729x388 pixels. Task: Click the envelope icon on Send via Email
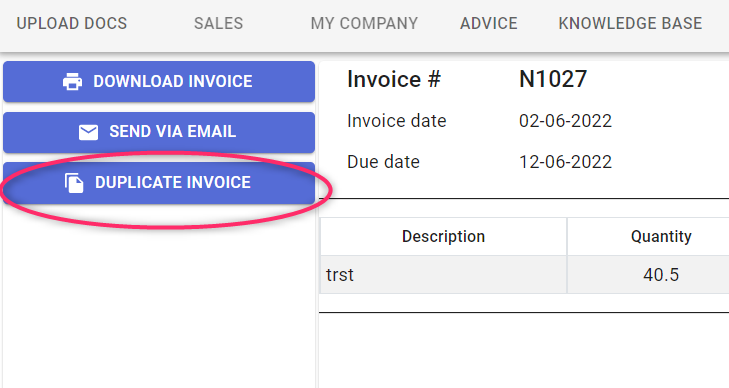tap(88, 132)
